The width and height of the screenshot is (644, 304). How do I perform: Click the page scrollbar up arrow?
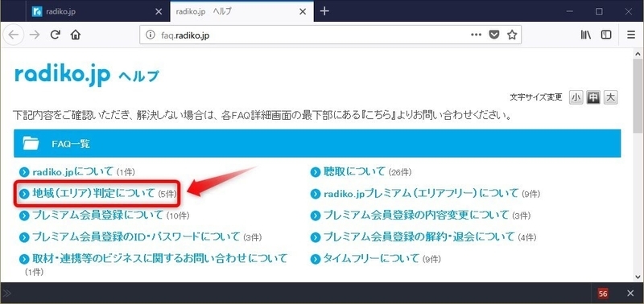point(638,54)
